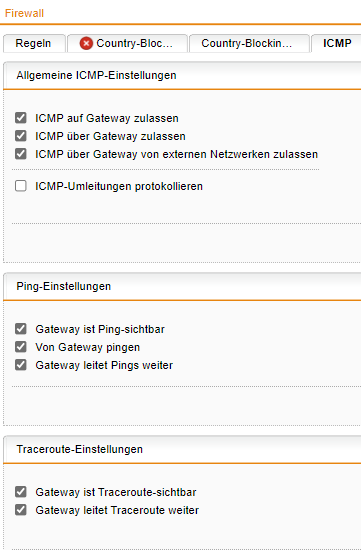Image resolution: width=361 pixels, height=550 pixels.
Task: Click the Gateway leitet Traceroute weiter label text
Action: (x=117, y=510)
